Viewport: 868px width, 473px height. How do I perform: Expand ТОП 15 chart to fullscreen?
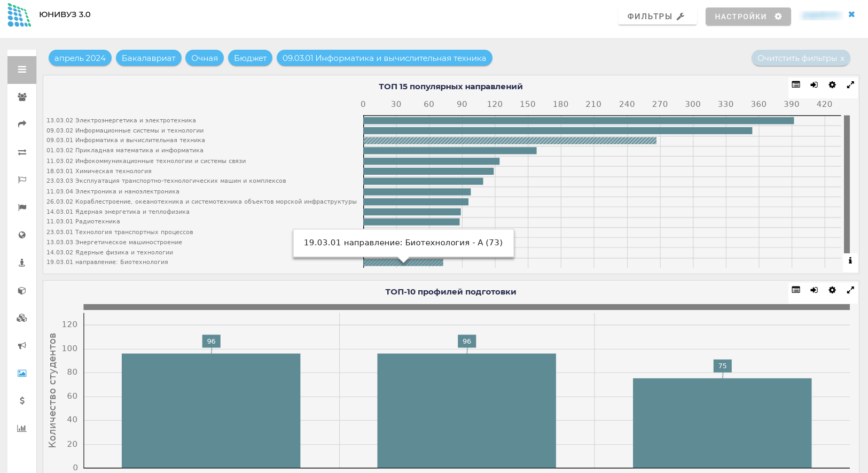pyautogui.click(x=850, y=84)
